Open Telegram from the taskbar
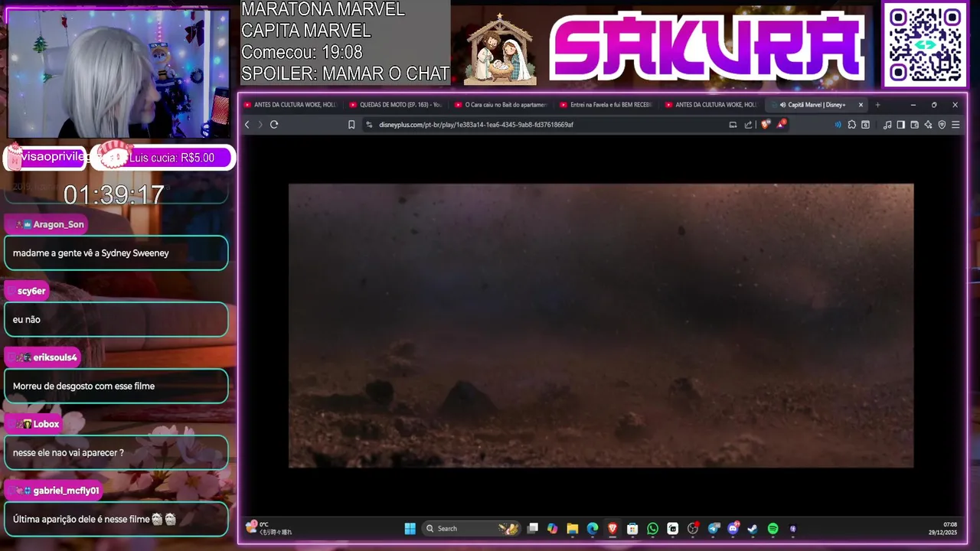 click(x=714, y=529)
